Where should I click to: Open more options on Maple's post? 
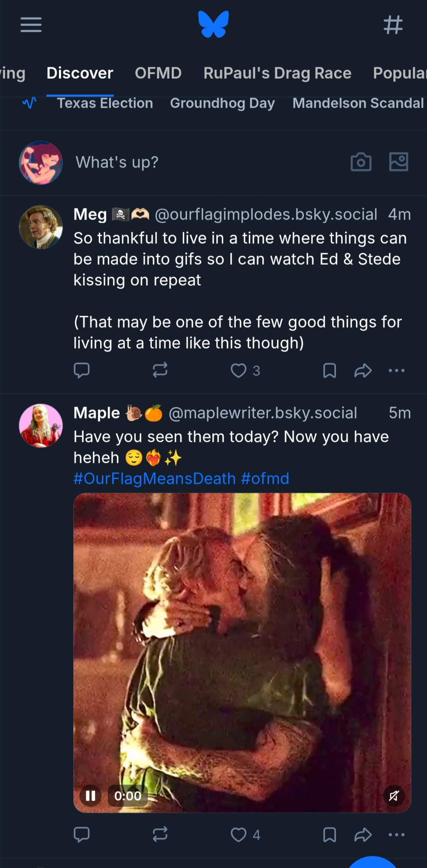(396, 834)
